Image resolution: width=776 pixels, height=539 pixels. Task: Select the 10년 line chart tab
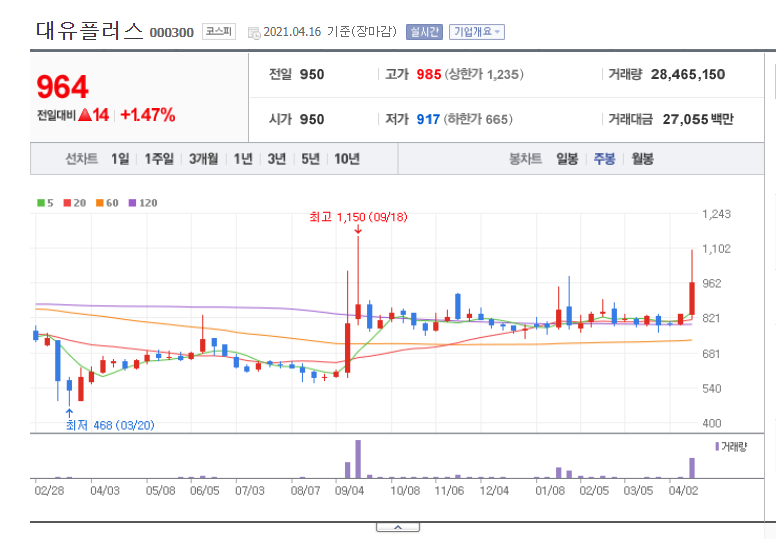point(346,159)
